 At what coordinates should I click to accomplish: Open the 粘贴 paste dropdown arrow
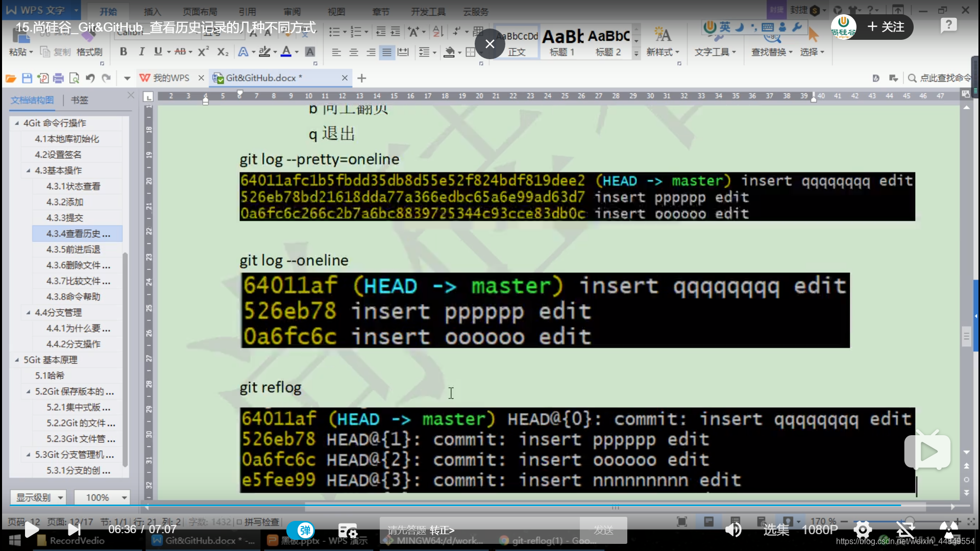pos(31,52)
